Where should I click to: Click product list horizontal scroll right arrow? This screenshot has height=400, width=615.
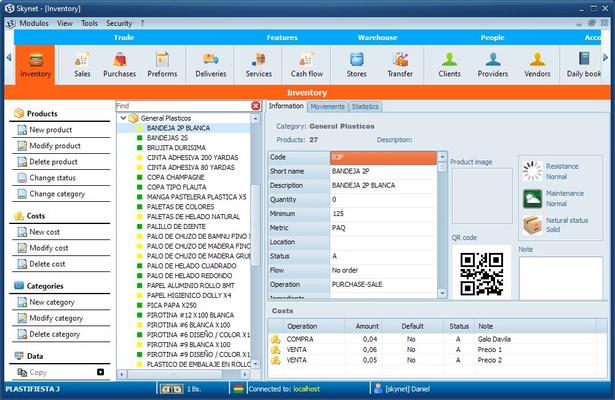click(x=245, y=375)
